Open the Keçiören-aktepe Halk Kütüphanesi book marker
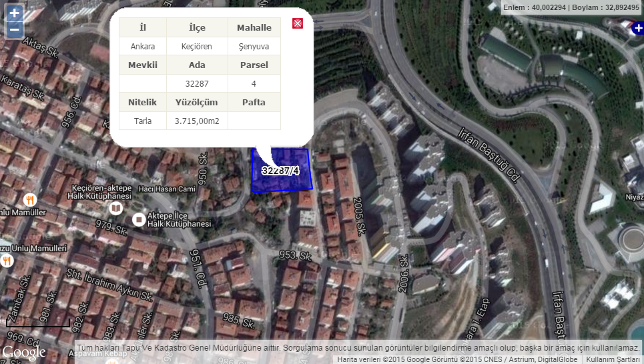The width and height of the screenshot is (644, 364). (116, 208)
